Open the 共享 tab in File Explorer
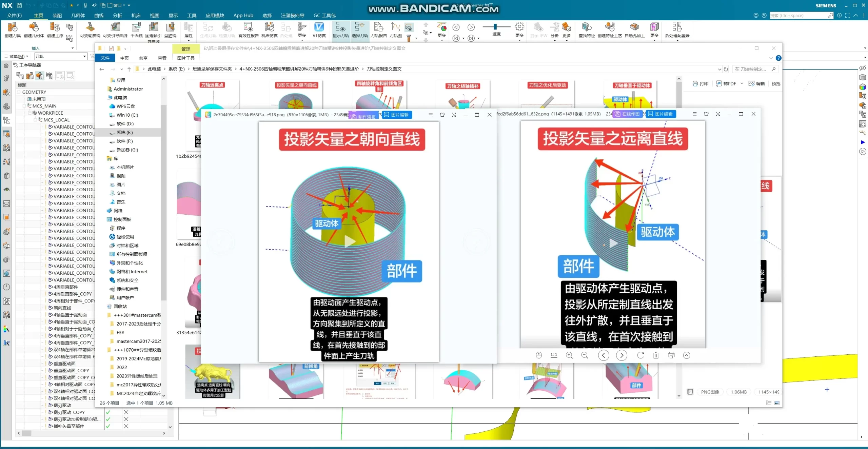The height and width of the screenshot is (449, 868). click(x=143, y=58)
